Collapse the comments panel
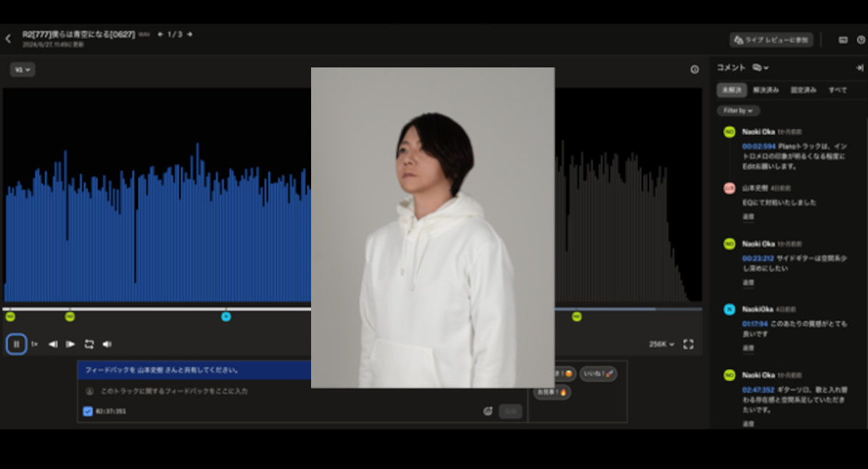The width and height of the screenshot is (868, 469). point(859,67)
